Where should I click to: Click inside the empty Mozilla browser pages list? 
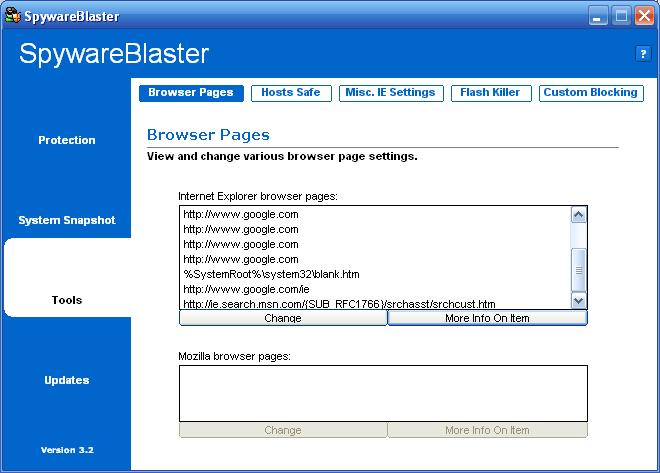[383, 393]
